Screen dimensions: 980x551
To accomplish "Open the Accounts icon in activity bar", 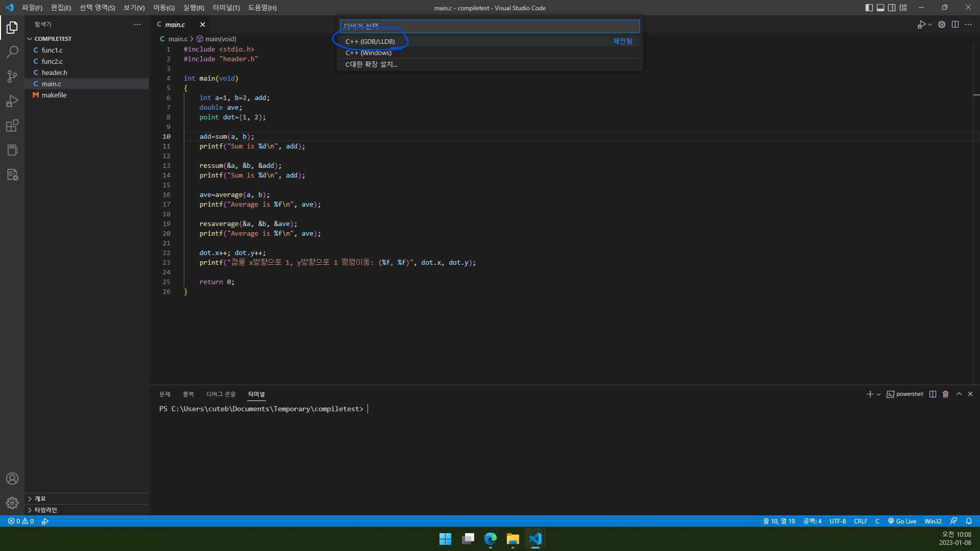I will click(x=12, y=479).
